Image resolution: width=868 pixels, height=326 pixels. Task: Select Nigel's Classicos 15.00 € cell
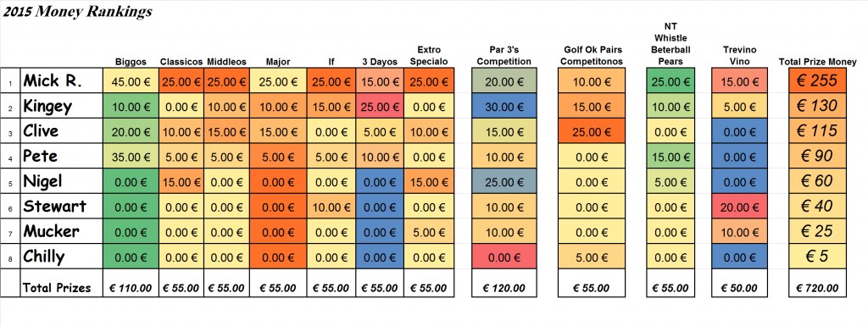[181, 181]
